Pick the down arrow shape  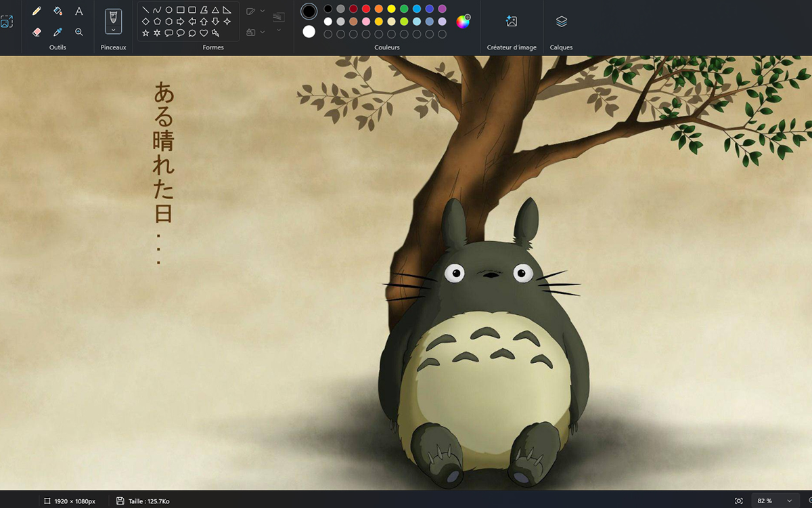pos(215,22)
